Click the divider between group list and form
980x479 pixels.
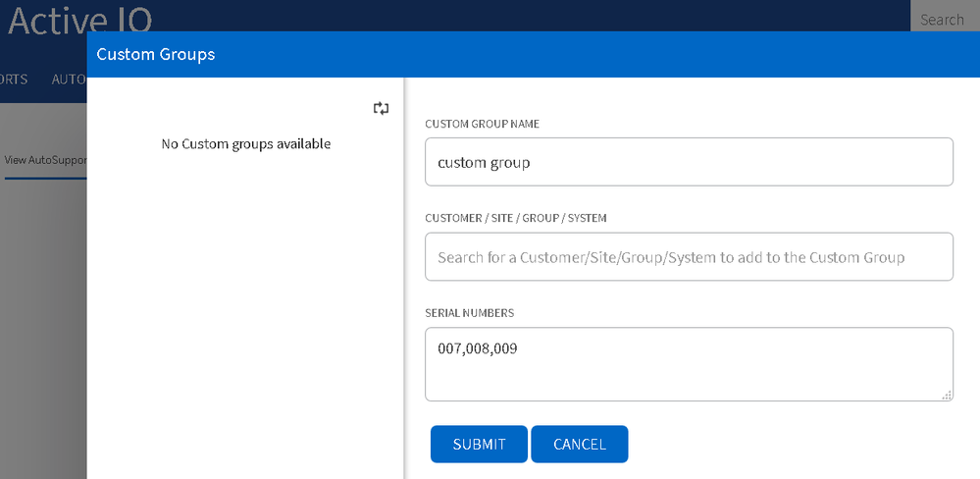click(x=404, y=294)
